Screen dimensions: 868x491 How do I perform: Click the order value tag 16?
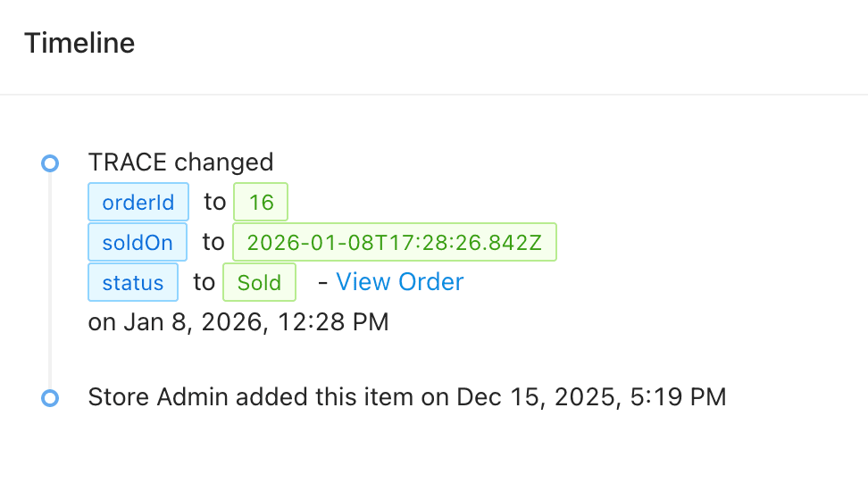261,202
